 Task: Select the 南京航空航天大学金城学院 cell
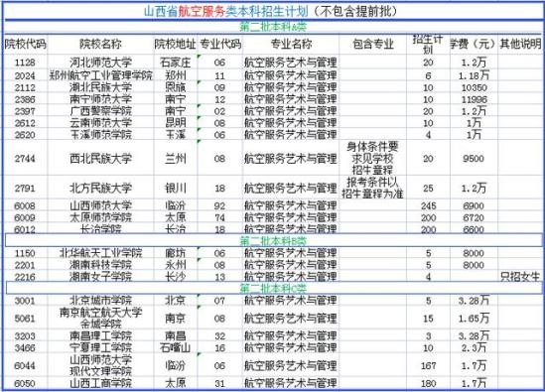pos(100,318)
